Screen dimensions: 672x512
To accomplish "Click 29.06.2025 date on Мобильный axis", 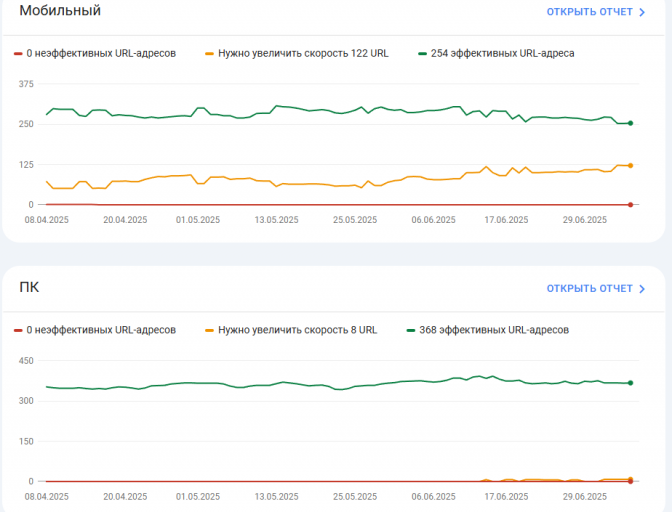I will point(585,220).
